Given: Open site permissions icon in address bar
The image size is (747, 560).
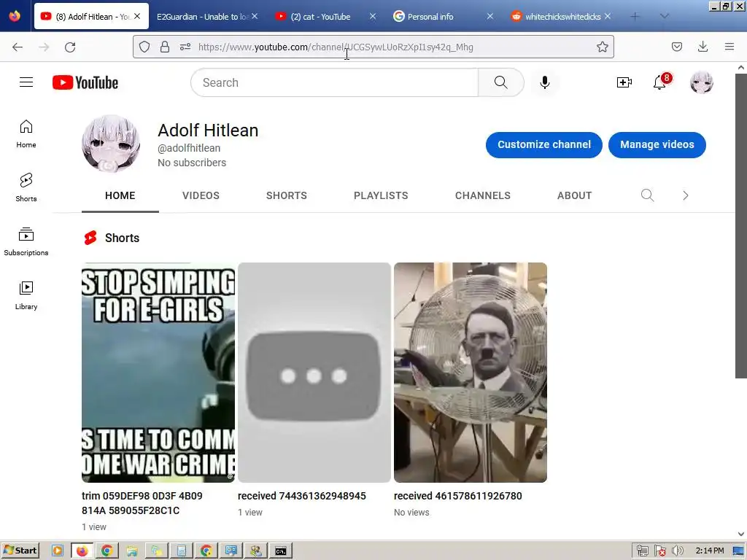Looking at the screenshot, I should point(185,47).
